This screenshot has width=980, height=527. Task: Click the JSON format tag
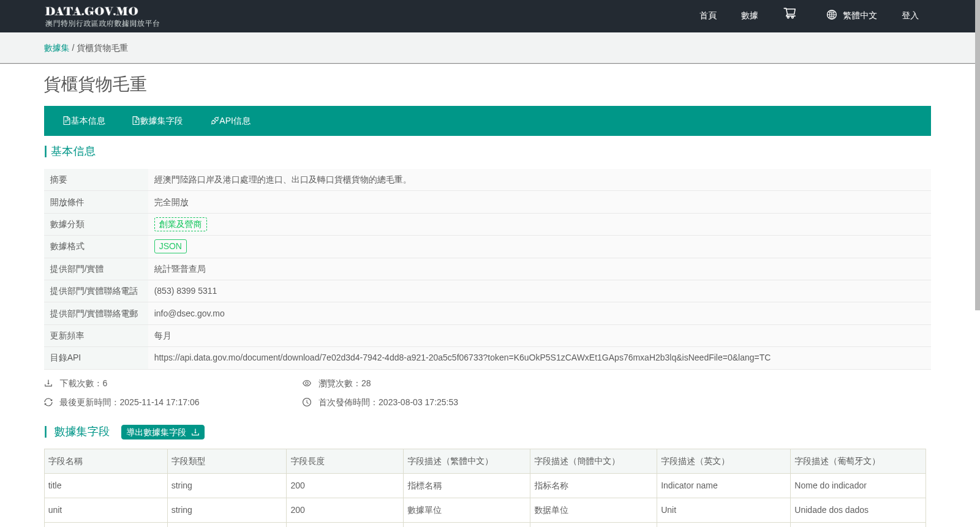point(170,246)
